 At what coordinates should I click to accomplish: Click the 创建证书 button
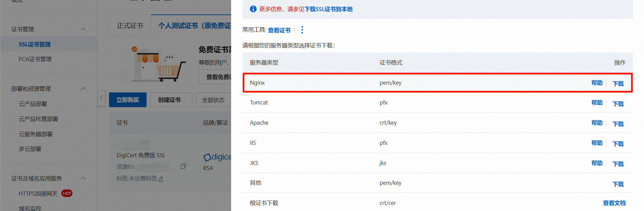tap(171, 100)
